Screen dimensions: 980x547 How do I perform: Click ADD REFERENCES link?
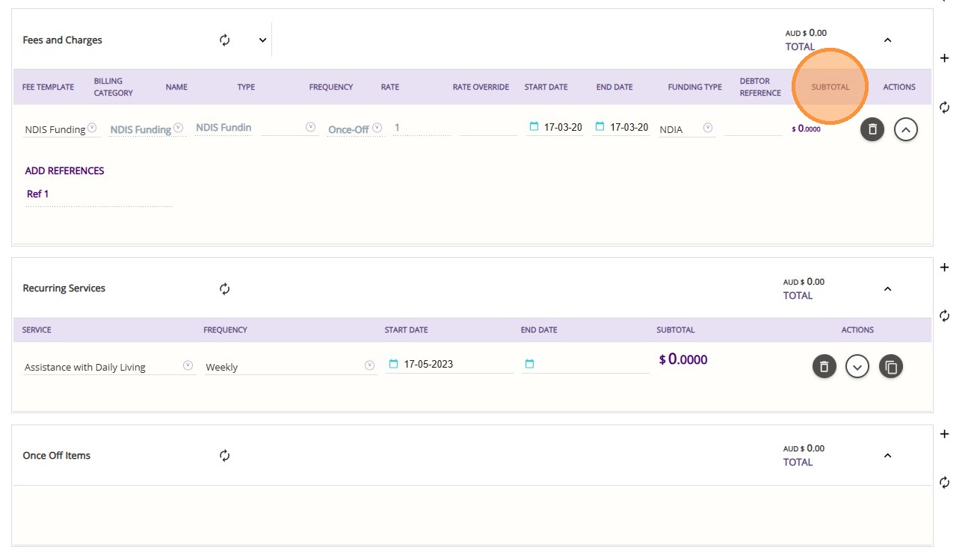[64, 171]
